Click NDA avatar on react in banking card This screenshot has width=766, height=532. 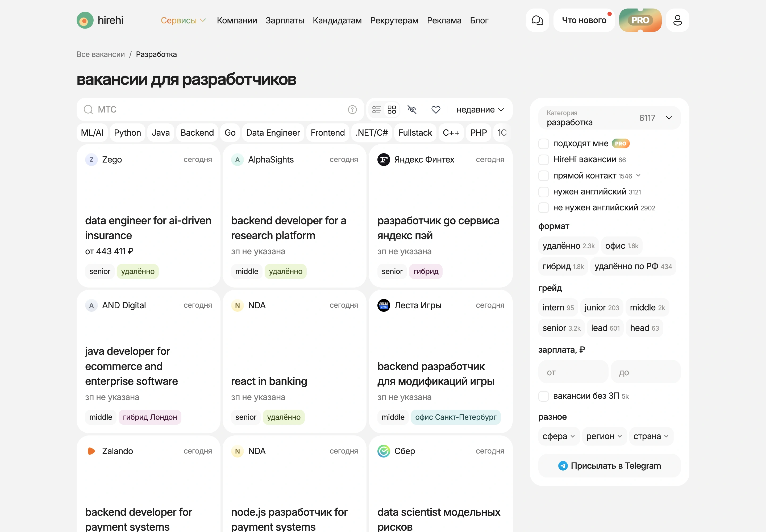pyautogui.click(x=237, y=305)
